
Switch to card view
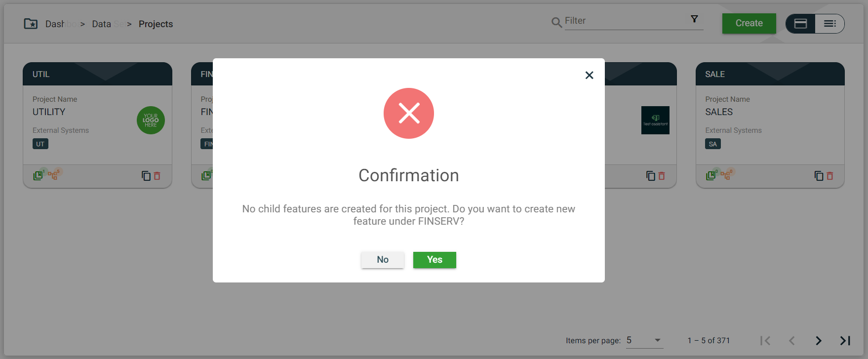801,24
